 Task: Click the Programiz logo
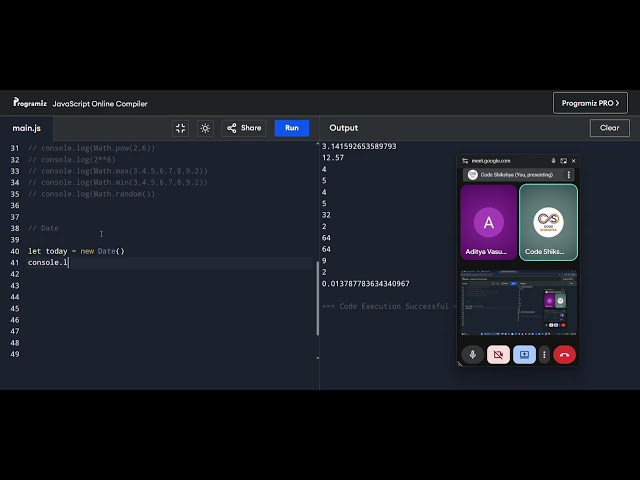[30, 102]
